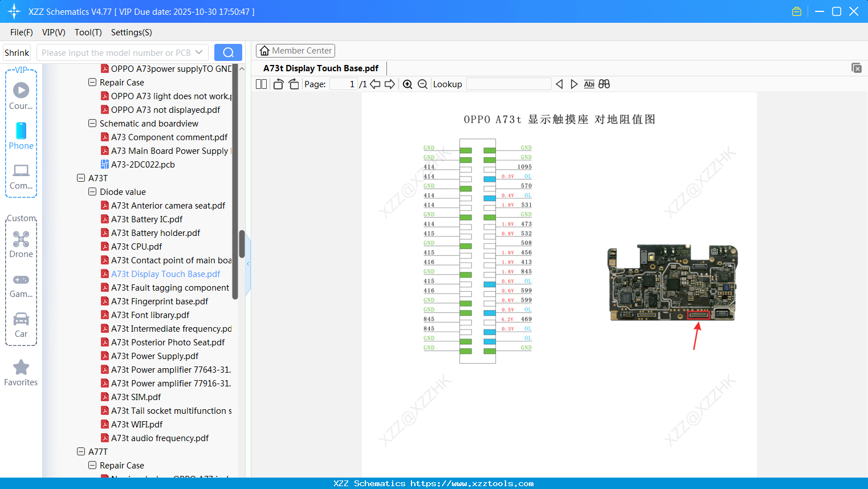
Task: Click the detach window icon at right
Action: coord(856,68)
